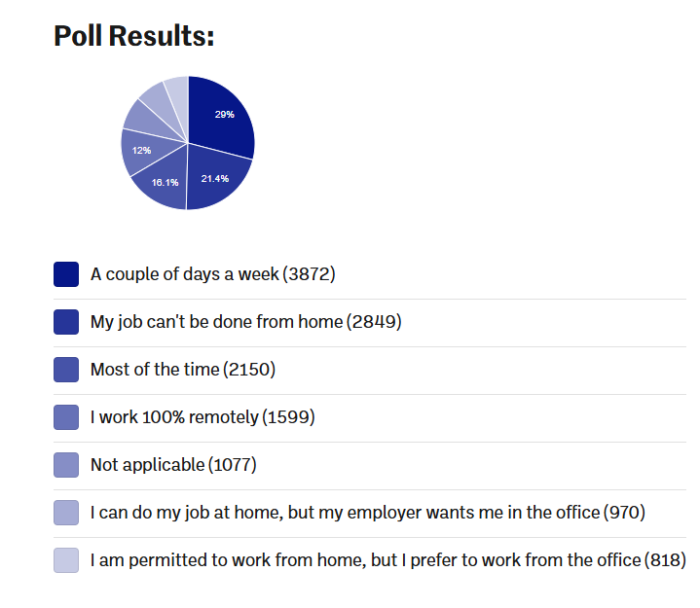The width and height of the screenshot is (700, 608).
Task: Click the 'A couple of days a week' color swatch
Action: point(66,274)
